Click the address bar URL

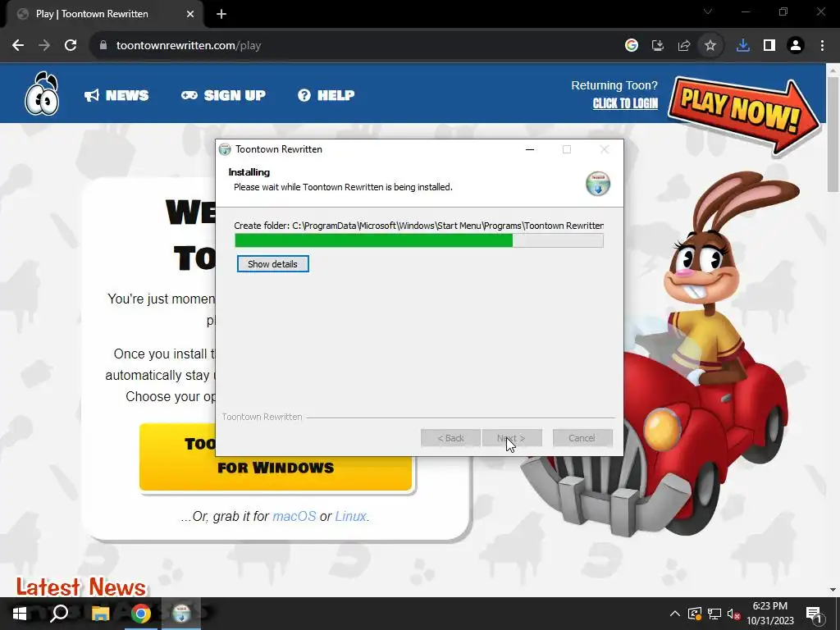coord(189,46)
